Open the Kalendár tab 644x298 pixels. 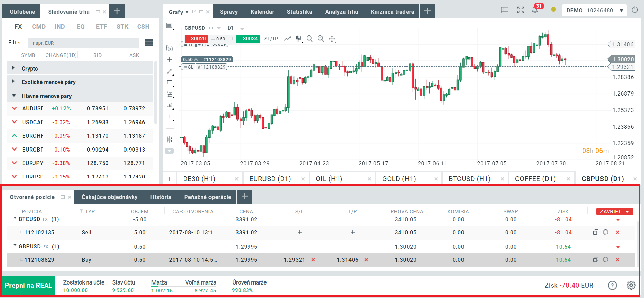(x=262, y=12)
